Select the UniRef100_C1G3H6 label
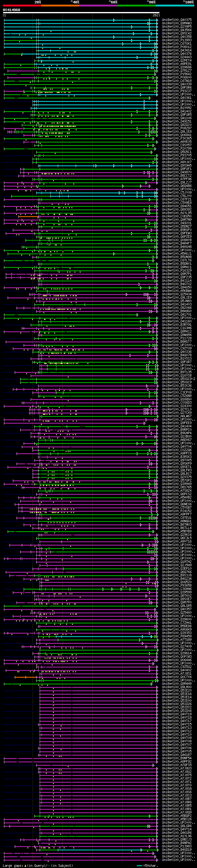This screenshot has height=868, width=197. tap(177, 328)
